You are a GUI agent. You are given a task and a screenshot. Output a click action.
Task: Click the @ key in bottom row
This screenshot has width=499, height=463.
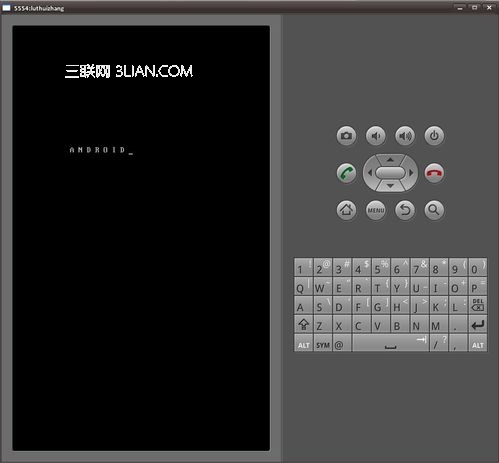click(342, 343)
